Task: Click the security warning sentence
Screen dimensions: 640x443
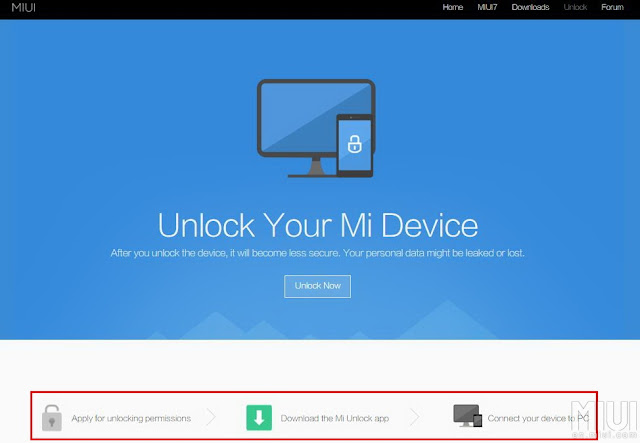Action: coord(318,253)
